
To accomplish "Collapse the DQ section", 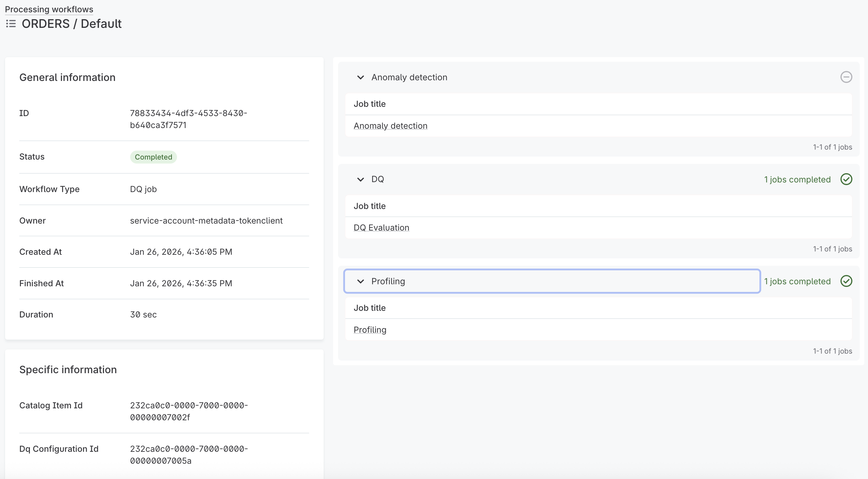I will 361,179.
